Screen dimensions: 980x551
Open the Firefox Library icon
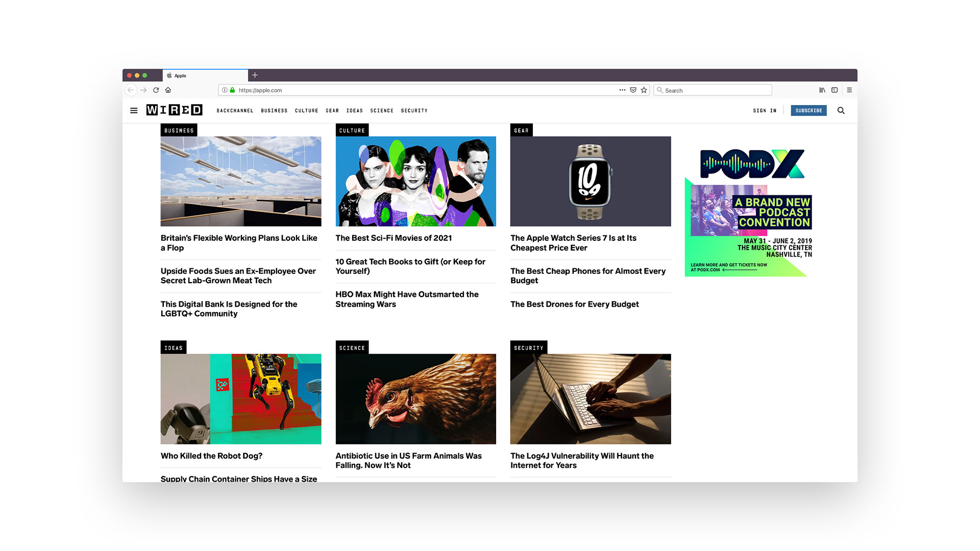coord(822,90)
